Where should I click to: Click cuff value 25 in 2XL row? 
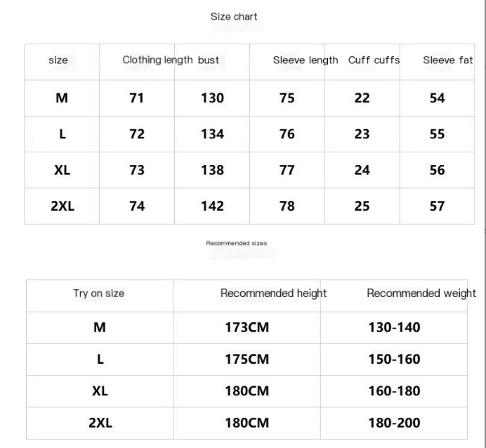362,206
